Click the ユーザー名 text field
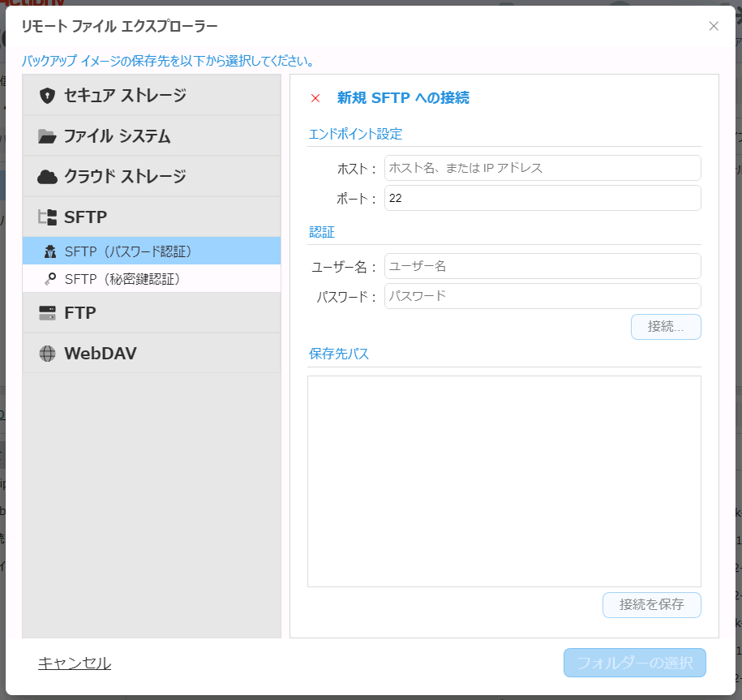The height and width of the screenshot is (700, 742). [x=542, y=266]
